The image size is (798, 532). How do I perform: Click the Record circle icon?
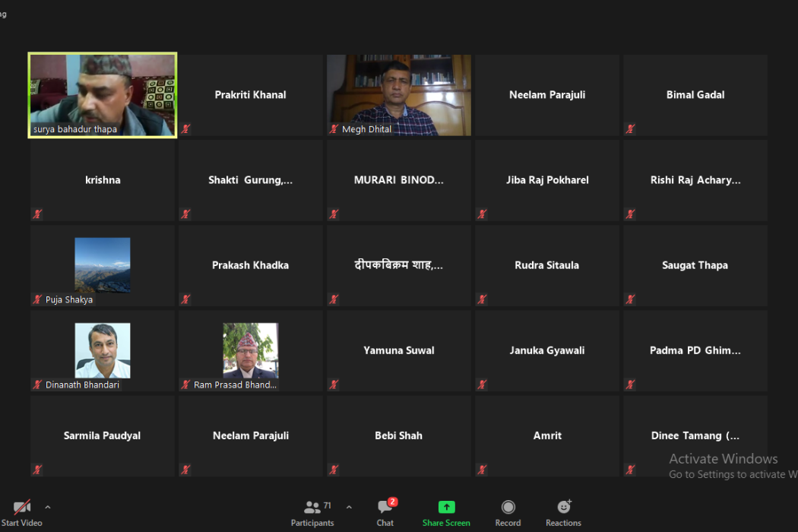[508, 507]
